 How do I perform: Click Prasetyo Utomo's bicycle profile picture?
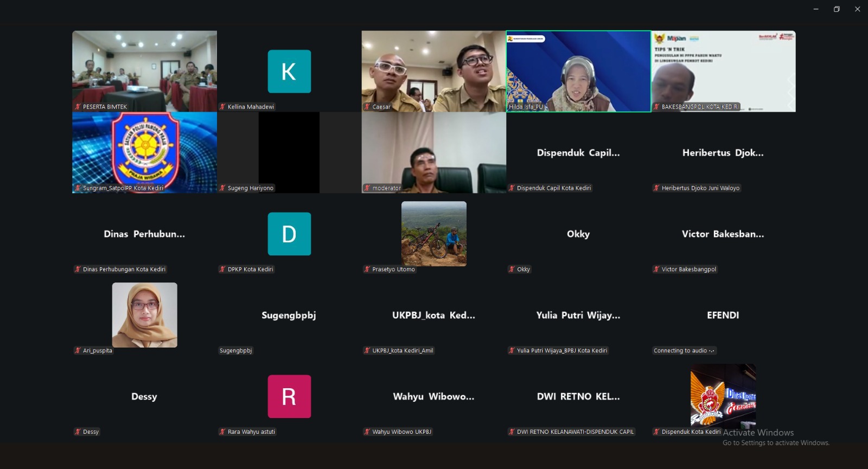click(x=433, y=234)
